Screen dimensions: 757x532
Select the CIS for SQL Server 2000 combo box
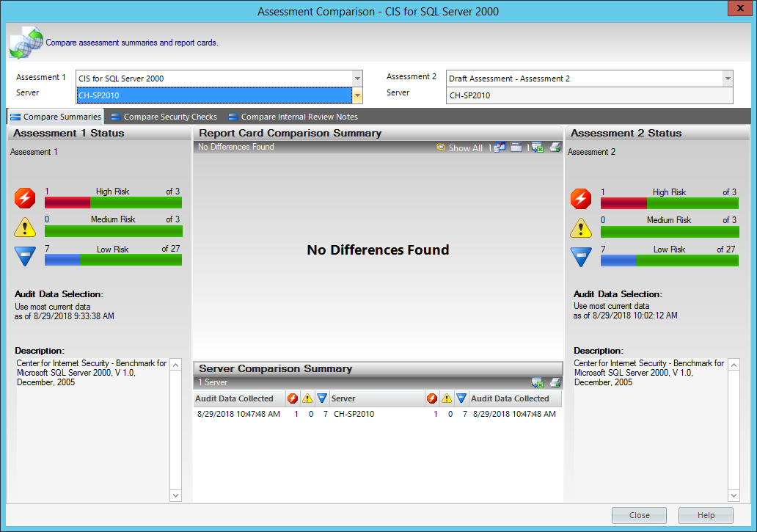click(219, 79)
